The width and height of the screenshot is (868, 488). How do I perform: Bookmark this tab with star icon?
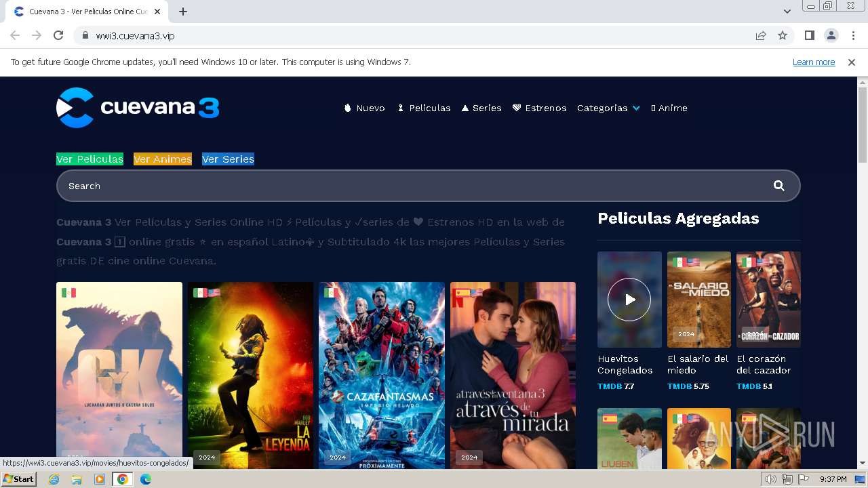point(783,35)
